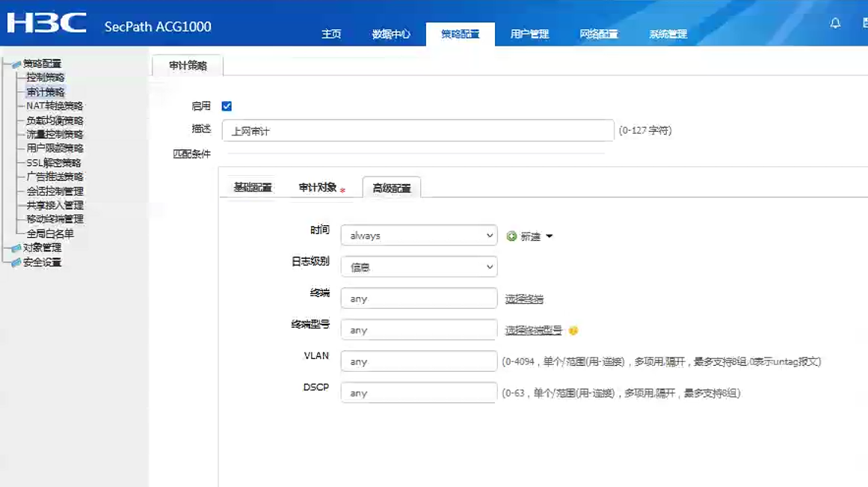Select the 策略配置 top menu tab

tap(460, 34)
